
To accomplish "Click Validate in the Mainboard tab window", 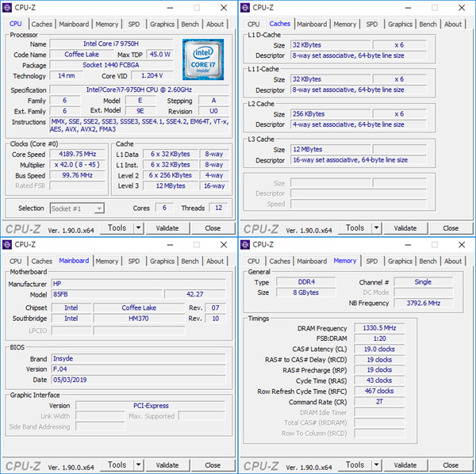I will 167,465.
